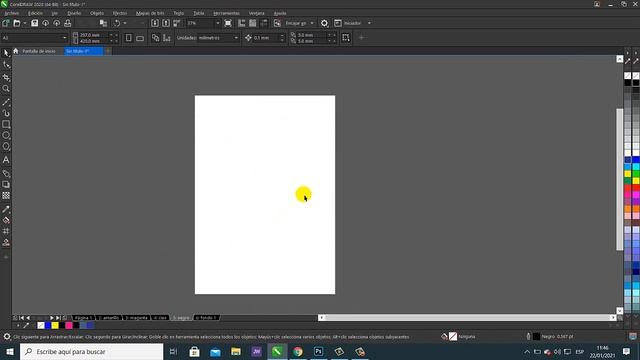Viewport: 640px width, 360px height.
Task: Select the Transparency checkerboard tool
Action: click(x=6, y=196)
